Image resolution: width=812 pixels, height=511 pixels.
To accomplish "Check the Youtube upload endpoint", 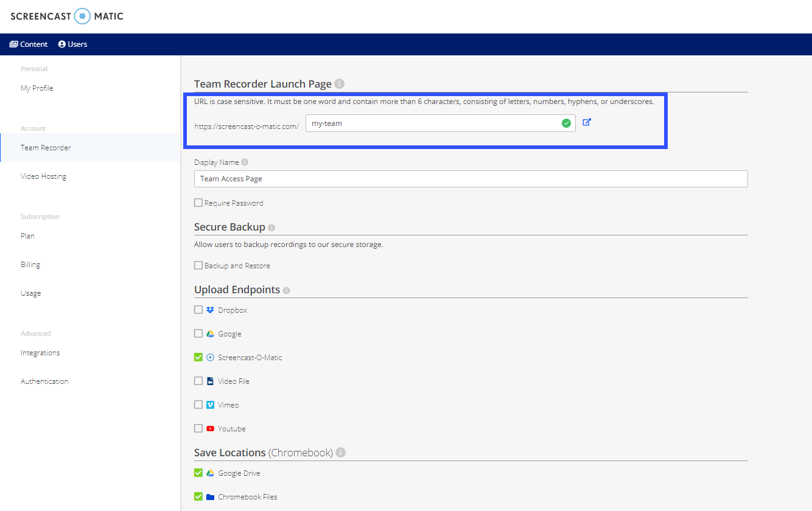I will click(x=198, y=428).
